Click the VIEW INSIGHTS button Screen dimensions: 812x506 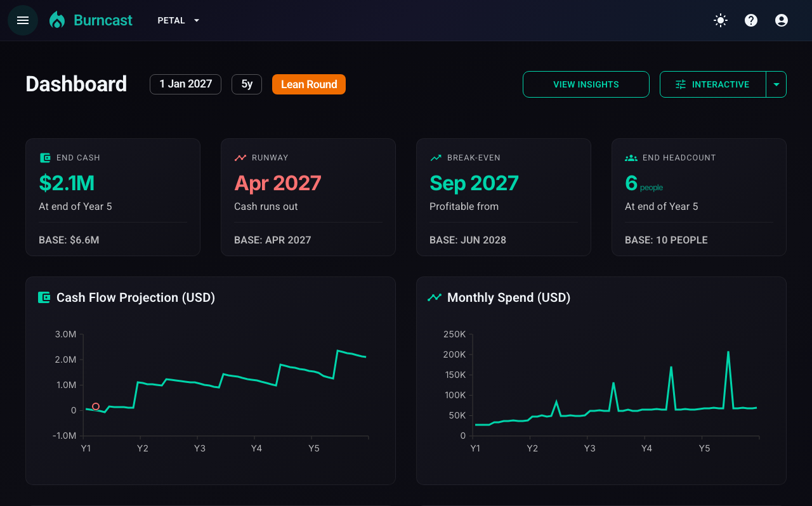click(586, 84)
